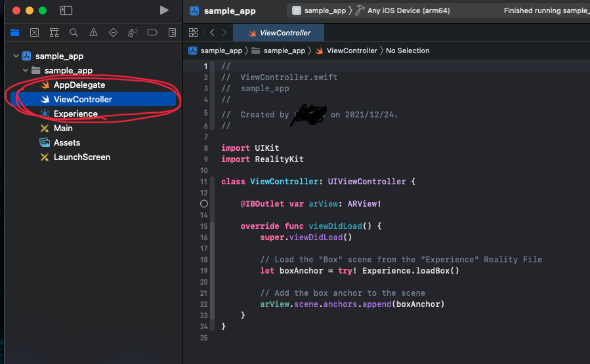Open the Issue navigator warning icon
The image size is (590, 364).
pos(93,33)
